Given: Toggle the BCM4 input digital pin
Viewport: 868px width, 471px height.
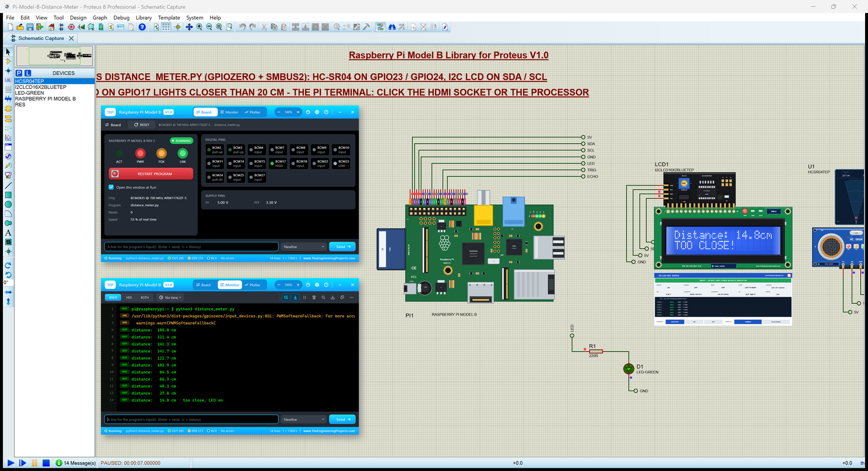Looking at the screenshot, I should [257, 150].
